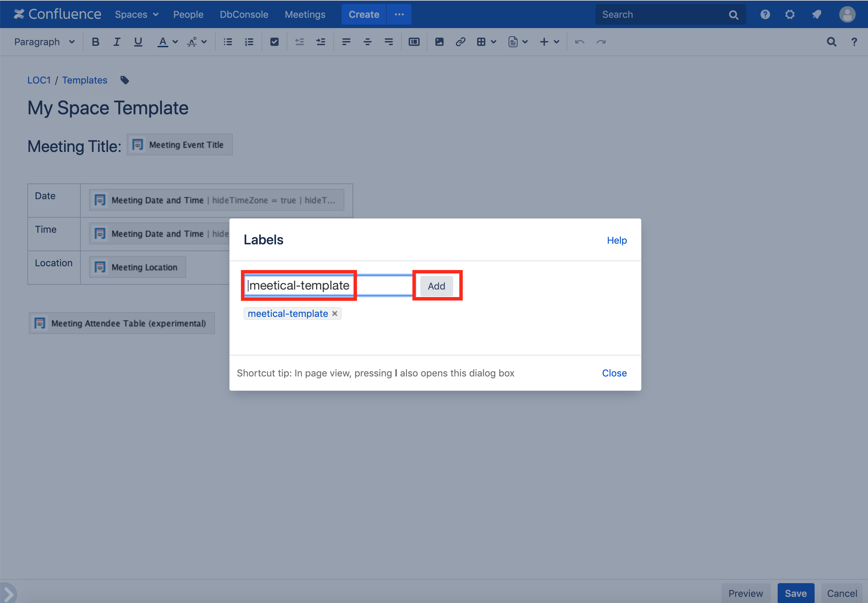This screenshot has width=868, height=603.
Task: Open the LOC1 breadcrumb link
Action: tap(39, 80)
